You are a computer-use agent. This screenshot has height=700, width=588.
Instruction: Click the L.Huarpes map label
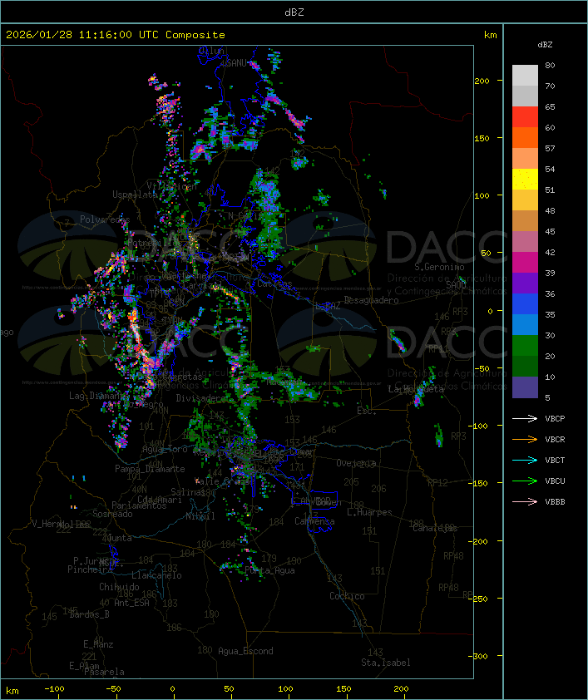pos(369,512)
